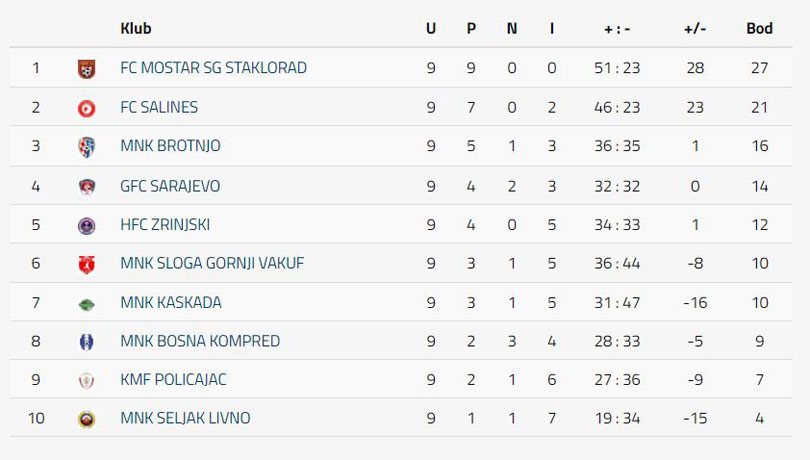The width and height of the screenshot is (810, 460).
Task: Click the HFC Zrinjski round crest
Action: pyautogui.click(x=86, y=226)
